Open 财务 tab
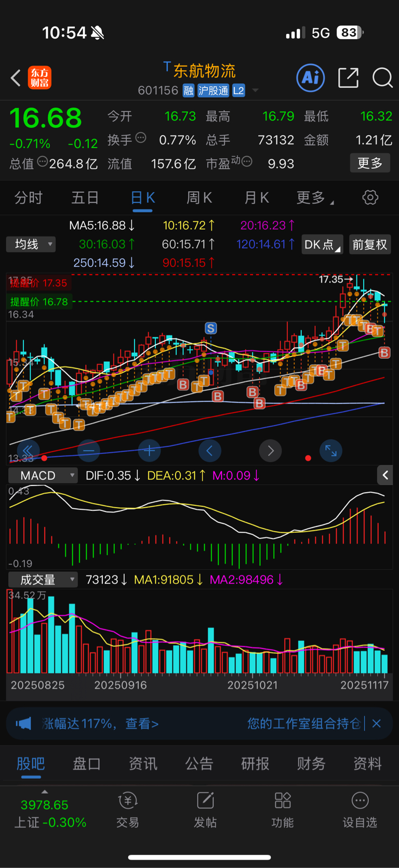 point(311,764)
